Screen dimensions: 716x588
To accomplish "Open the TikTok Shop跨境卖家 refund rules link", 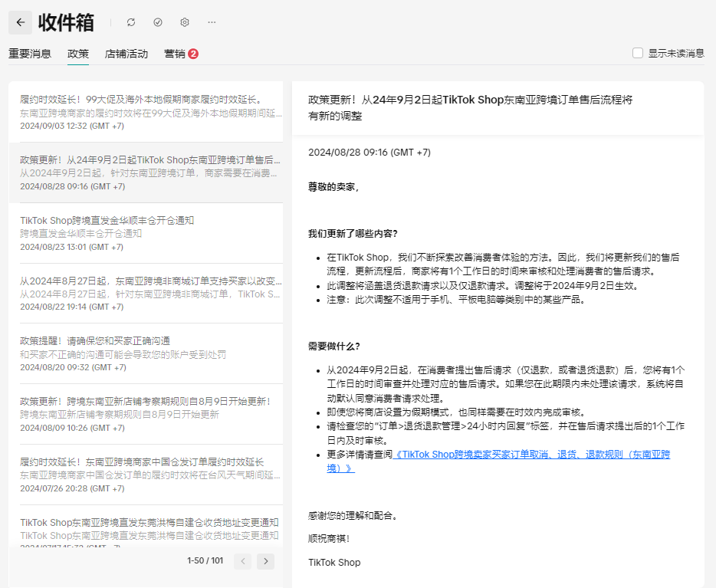I will pyautogui.click(x=530, y=455).
